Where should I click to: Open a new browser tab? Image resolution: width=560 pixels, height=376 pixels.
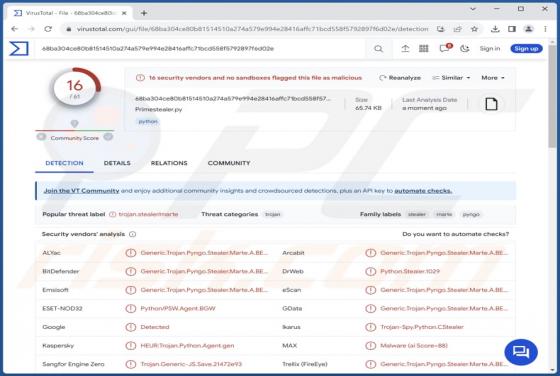(x=144, y=13)
